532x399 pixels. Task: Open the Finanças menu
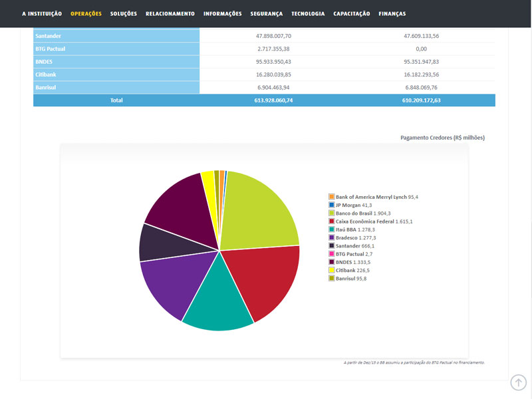(x=392, y=14)
